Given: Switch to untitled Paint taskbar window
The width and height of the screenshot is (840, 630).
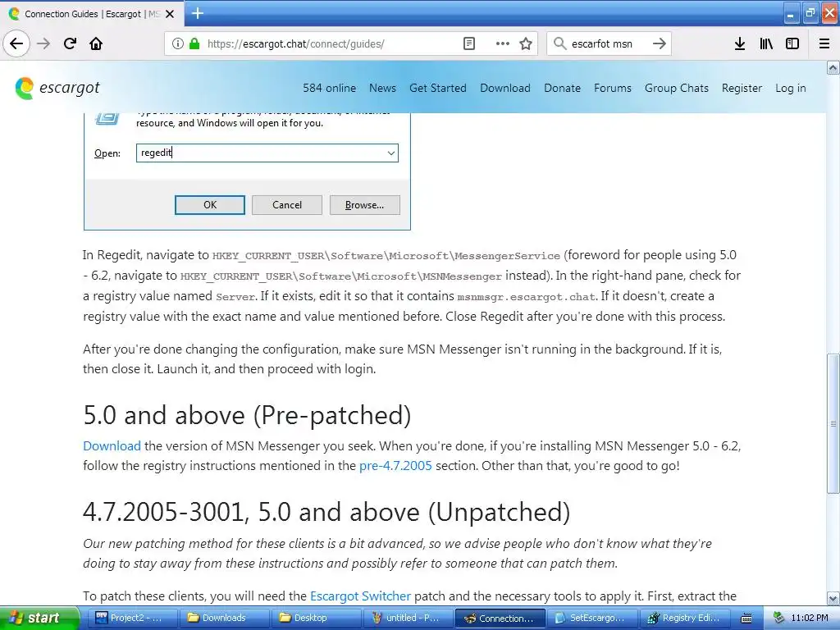Looking at the screenshot, I should (x=407, y=619).
